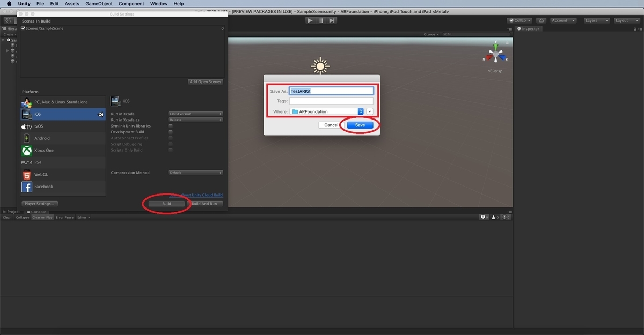Open Run in Xcode version dropdown
The height and width of the screenshot is (335, 644).
(195, 114)
